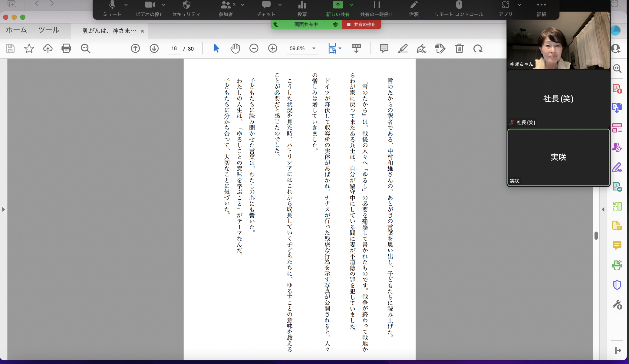This screenshot has width=629, height=364.
Task: Click the zoom out minus icon
Action: (x=254, y=48)
